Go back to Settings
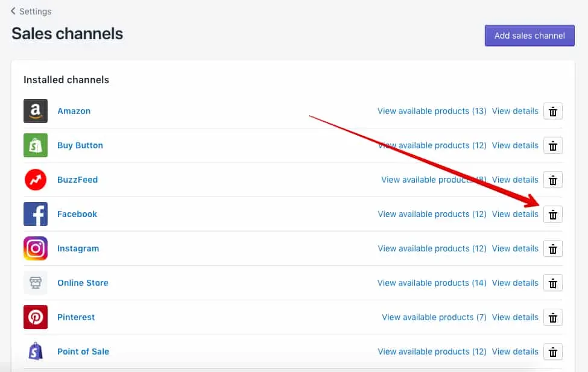This screenshot has width=588, height=372. tap(31, 11)
